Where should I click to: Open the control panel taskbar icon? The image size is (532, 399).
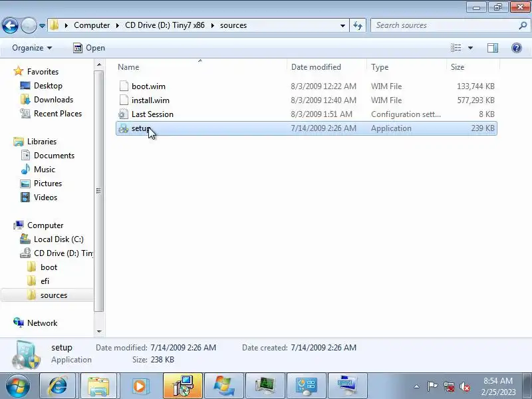point(306,386)
